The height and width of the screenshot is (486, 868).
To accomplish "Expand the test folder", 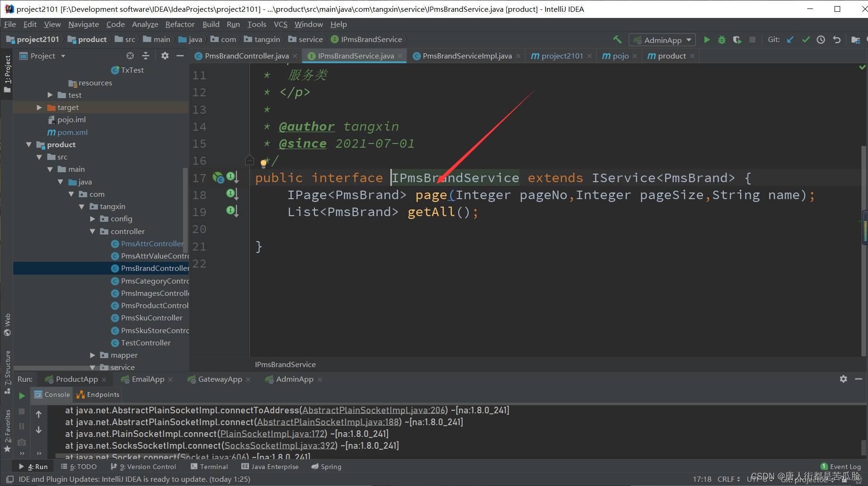I will pyautogui.click(x=50, y=95).
